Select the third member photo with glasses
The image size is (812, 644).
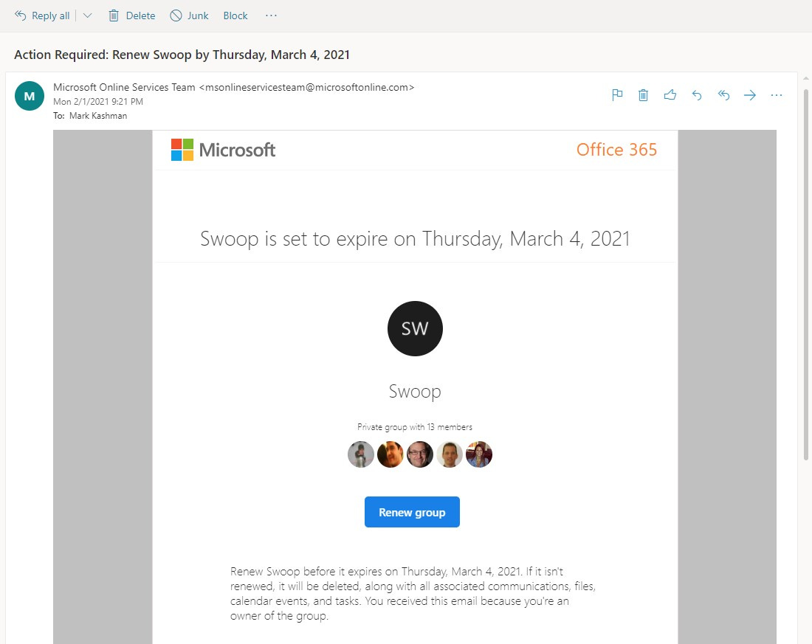(x=420, y=454)
